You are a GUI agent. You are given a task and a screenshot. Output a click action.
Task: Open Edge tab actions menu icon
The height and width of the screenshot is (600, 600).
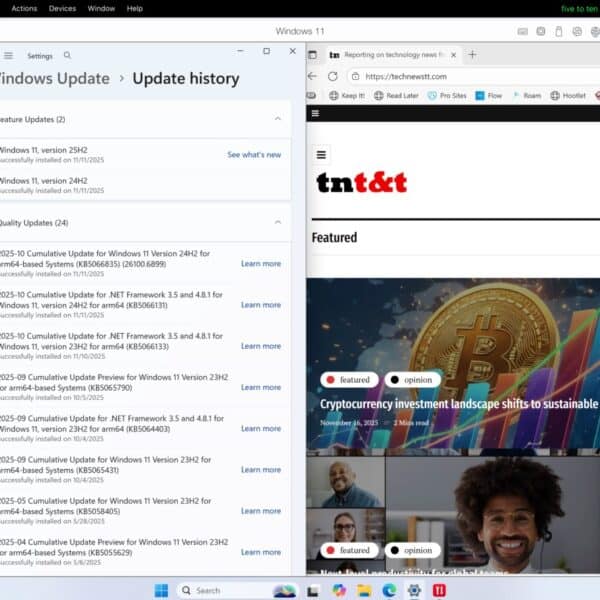point(313,55)
